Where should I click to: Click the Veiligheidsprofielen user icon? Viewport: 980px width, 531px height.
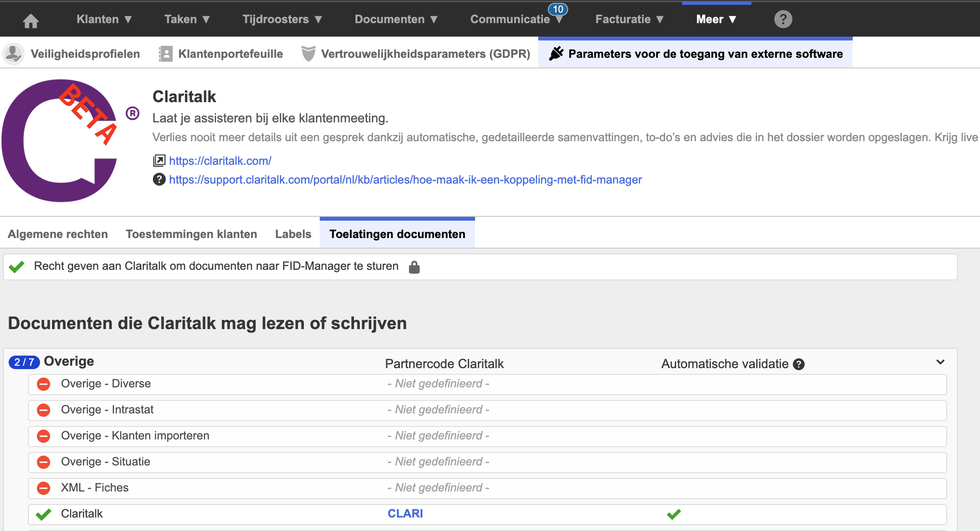14,53
